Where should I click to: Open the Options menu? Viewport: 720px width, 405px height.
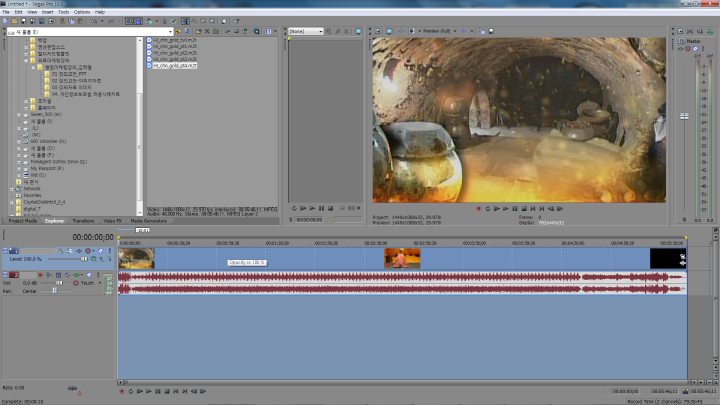click(82, 12)
